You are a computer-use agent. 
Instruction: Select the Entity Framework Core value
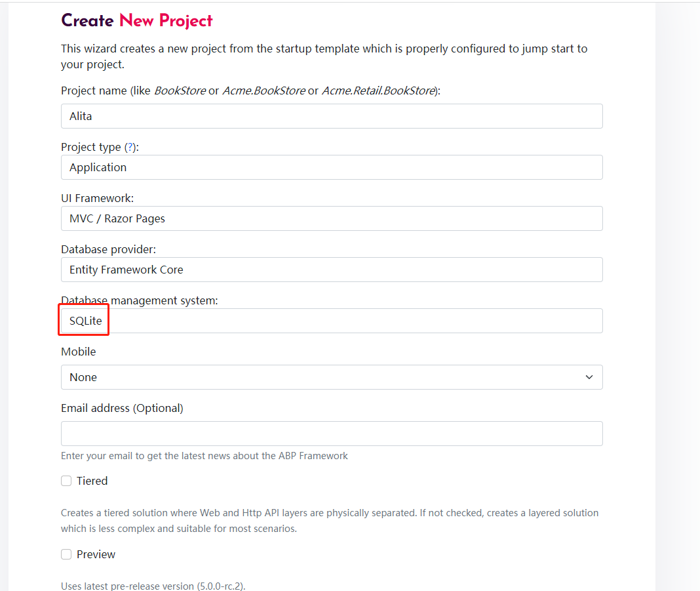point(126,270)
